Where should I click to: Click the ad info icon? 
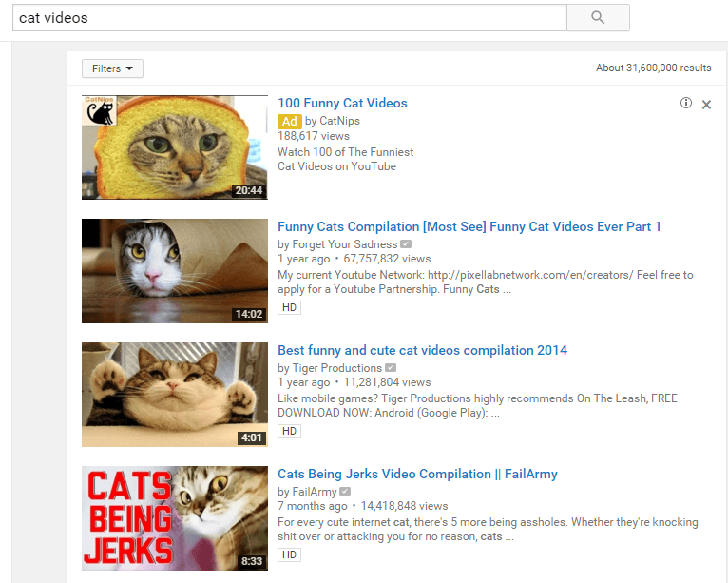click(686, 104)
